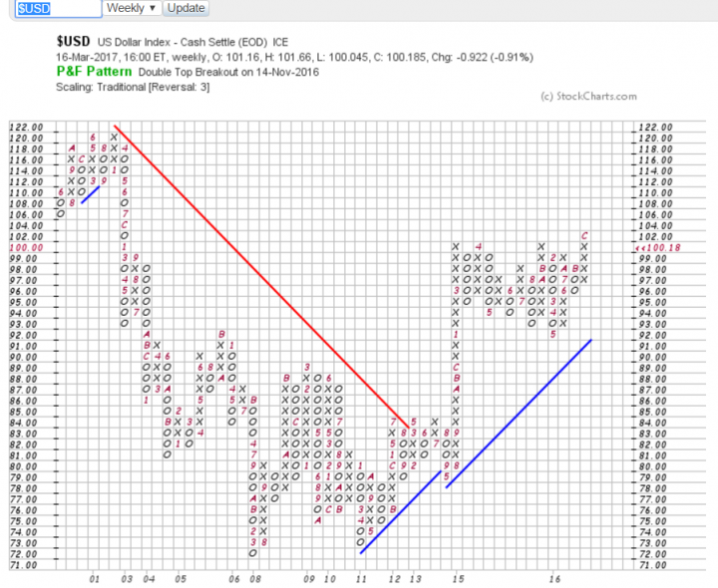718x588 pixels.
Task: Click the year label 01 on bottom axis
Action: [x=95, y=579]
